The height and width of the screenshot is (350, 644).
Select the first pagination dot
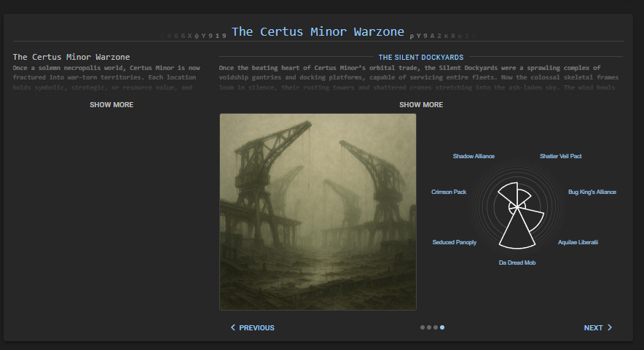[423, 327]
